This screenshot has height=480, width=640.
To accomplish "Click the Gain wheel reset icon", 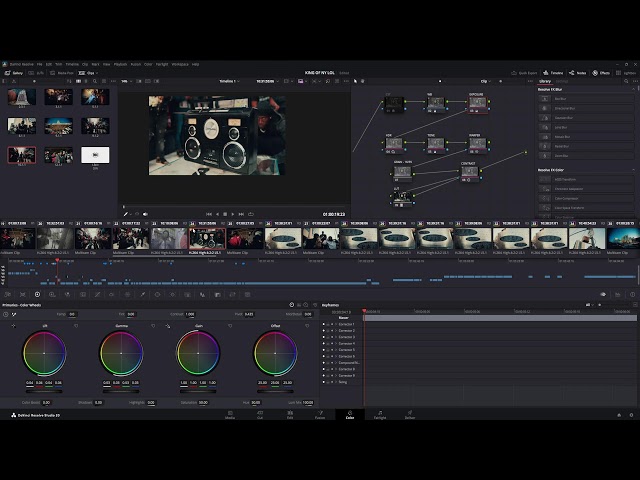I will pos(230,326).
